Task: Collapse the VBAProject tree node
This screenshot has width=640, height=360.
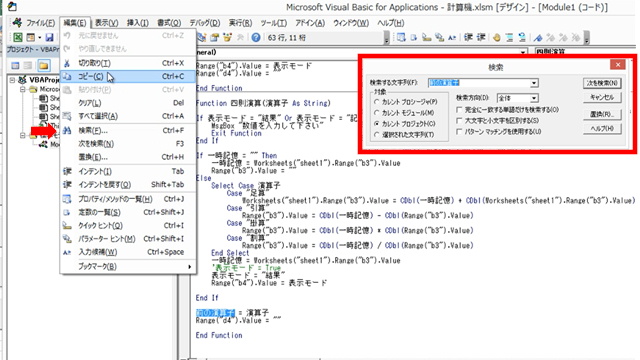Action: pos(13,80)
